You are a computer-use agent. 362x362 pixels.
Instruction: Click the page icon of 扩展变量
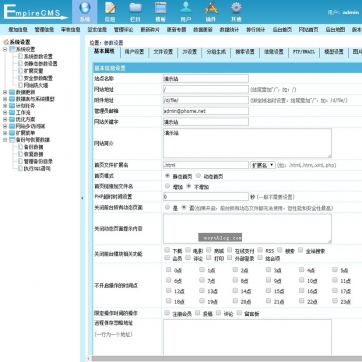(20, 71)
